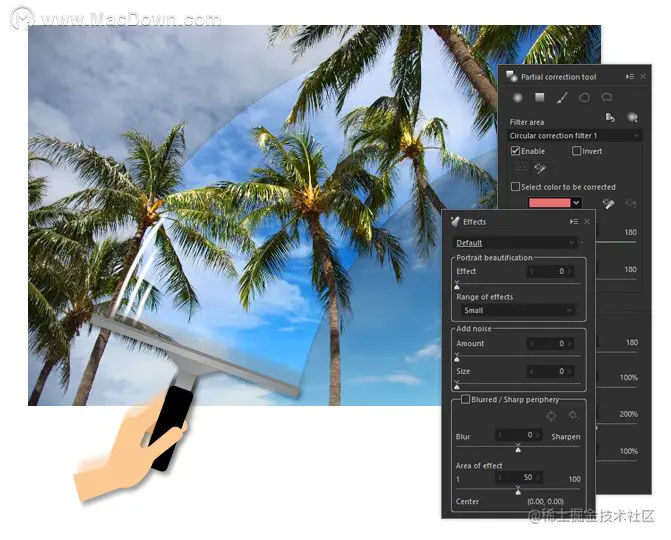Decrease Blur / Sharpen value
671x540 pixels.
pyautogui.click(x=500, y=435)
